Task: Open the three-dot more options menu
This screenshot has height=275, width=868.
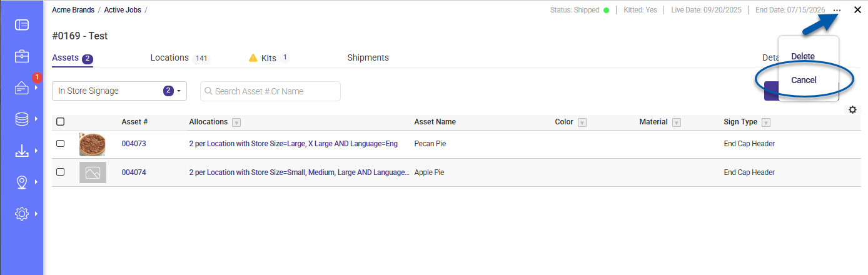Action: pos(837,10)
